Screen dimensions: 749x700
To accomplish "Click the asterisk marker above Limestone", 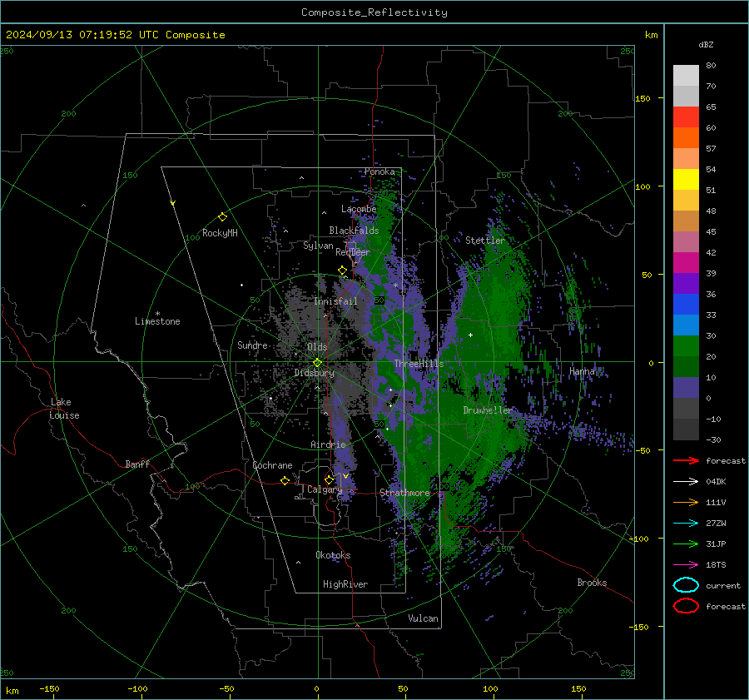I will click(x=157, y=314).
